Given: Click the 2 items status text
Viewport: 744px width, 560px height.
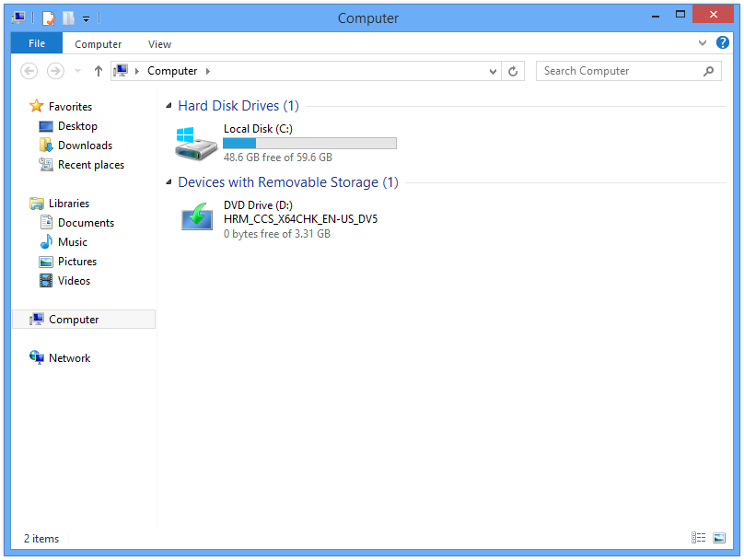Looking at the screenshot, I should click(x=41, y=539).
